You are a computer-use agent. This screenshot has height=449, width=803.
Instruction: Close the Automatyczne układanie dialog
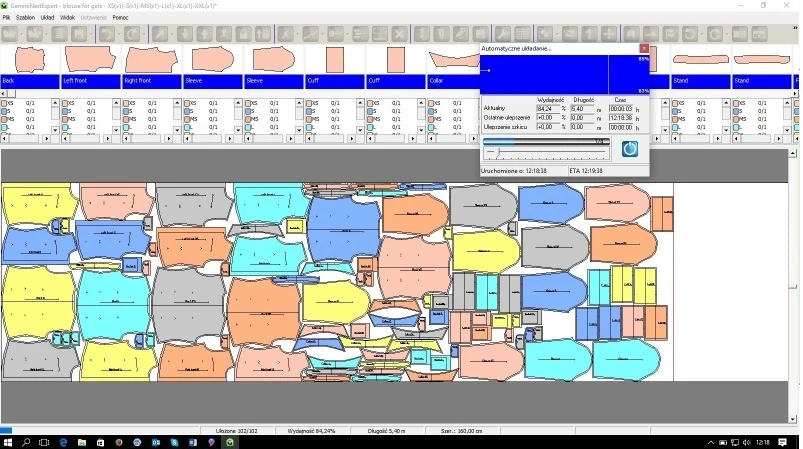click(x=643, y=48)
